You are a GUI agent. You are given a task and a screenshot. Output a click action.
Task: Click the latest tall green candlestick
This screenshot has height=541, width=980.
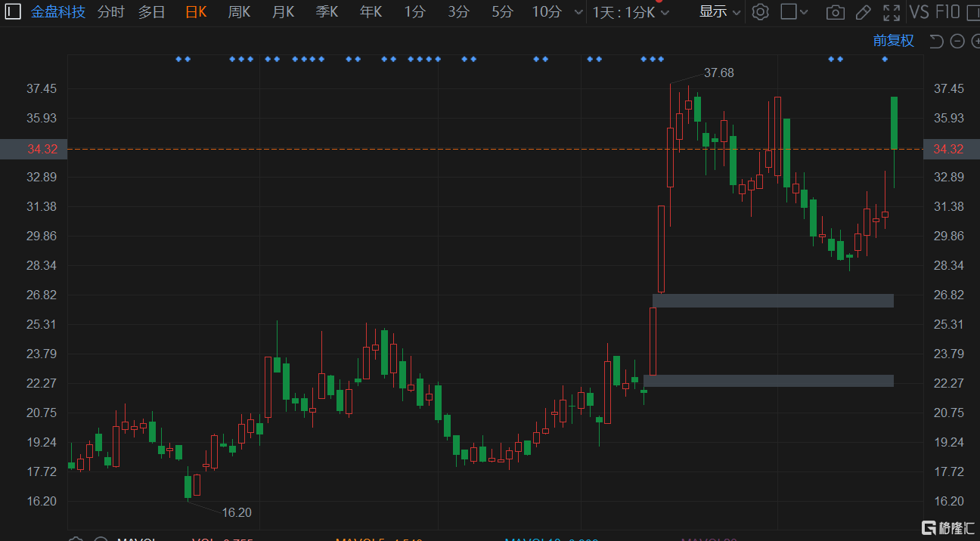pos(894,123)
